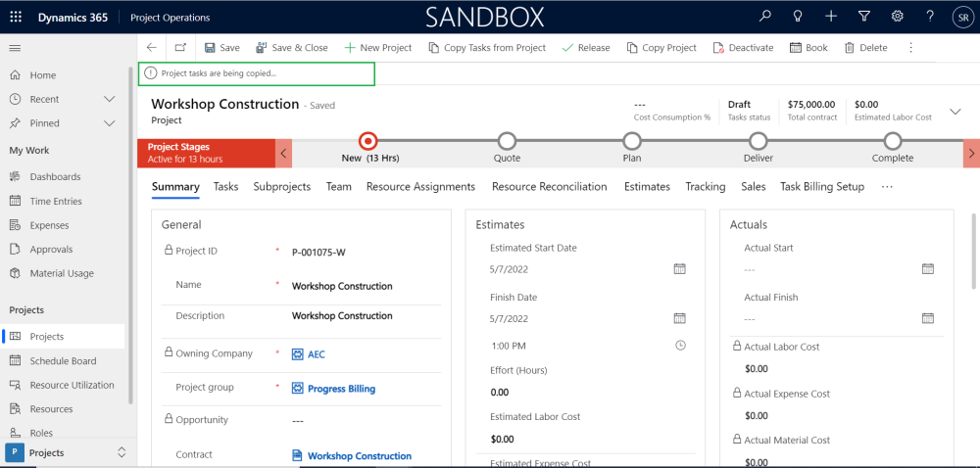
Task: Switch to the Task Billing Setup tab
Action: pos(822,187)
